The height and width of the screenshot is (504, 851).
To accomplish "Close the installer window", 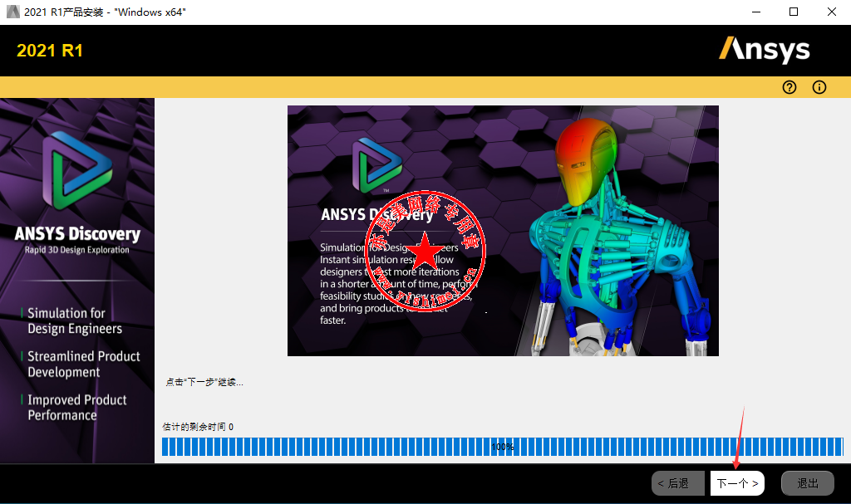I will pyautogui.click(x=831, y=12).
